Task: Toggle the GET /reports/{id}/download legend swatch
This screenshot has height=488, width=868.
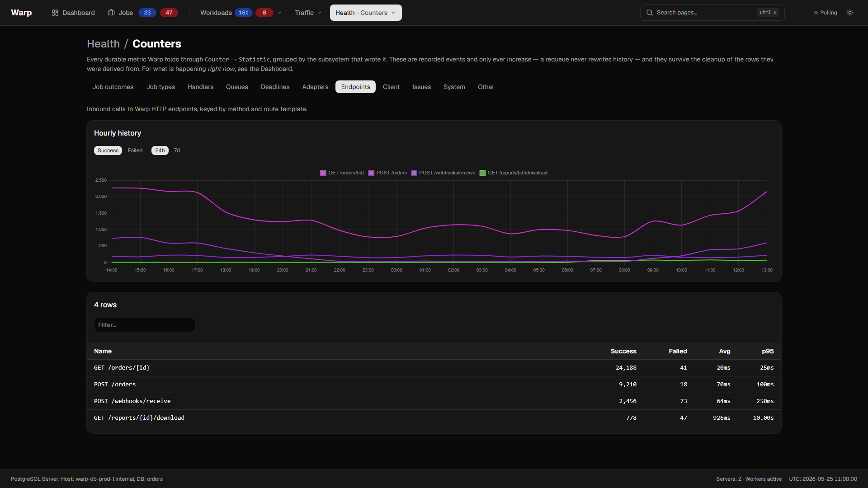Action: click(482, 173)
